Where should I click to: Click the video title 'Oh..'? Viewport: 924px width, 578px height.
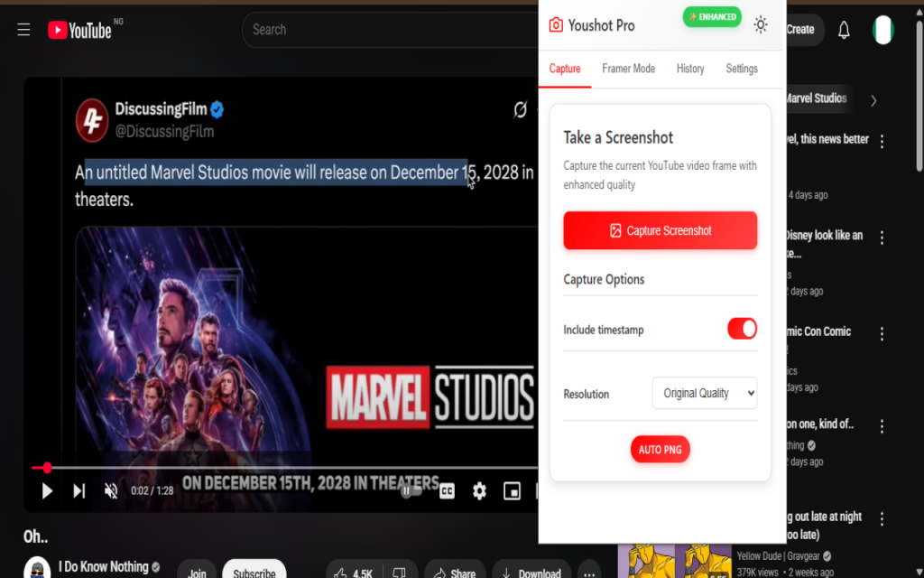click(35, 536)
